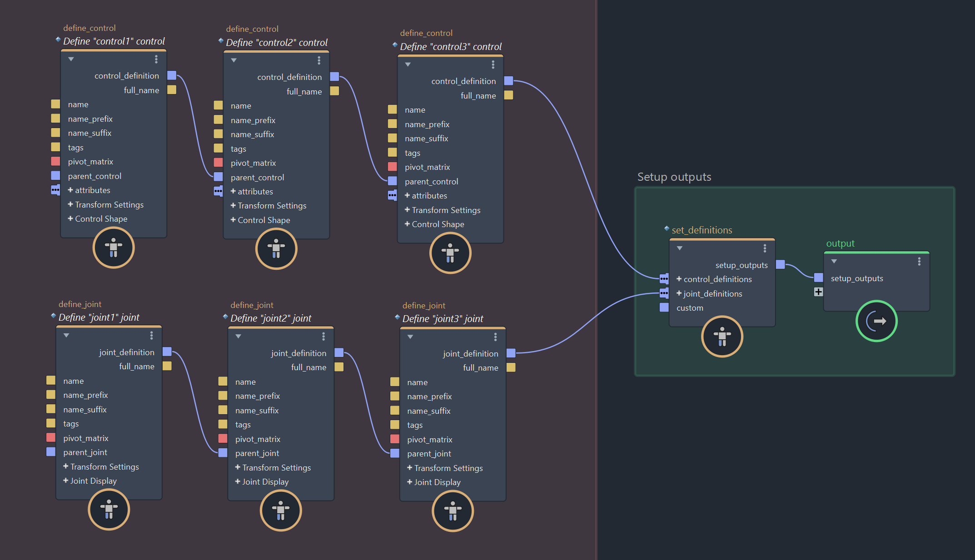Image resolution: width=975 pixels, height=560 pixels.
Task: Click custom input port on set_definitions
Action: [x=664, y=308]
